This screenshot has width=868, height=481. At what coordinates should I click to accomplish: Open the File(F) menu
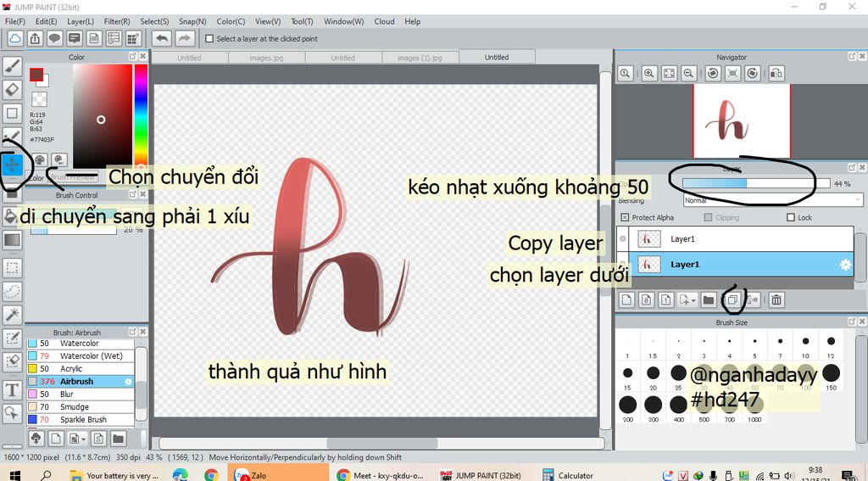tap(15, 21)
